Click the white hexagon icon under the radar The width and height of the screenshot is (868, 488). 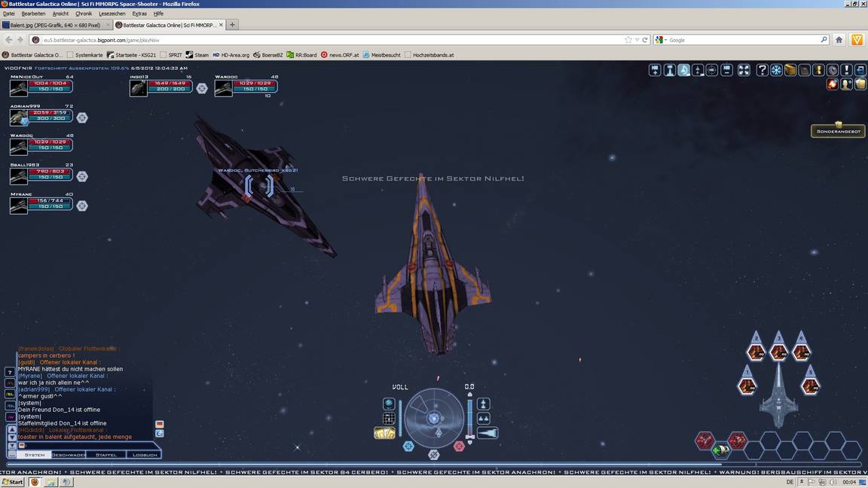point(433,455)
